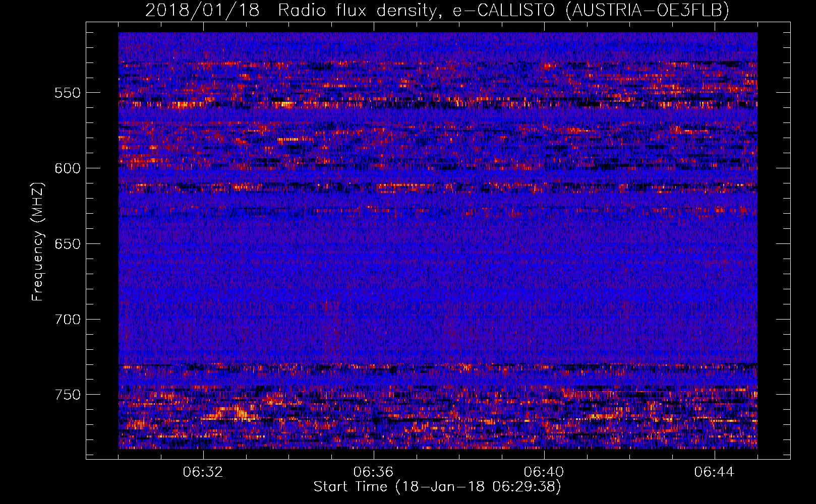
Task: Click the 'Frequency (MHZ)' axis label
Action: pos(37,241)
